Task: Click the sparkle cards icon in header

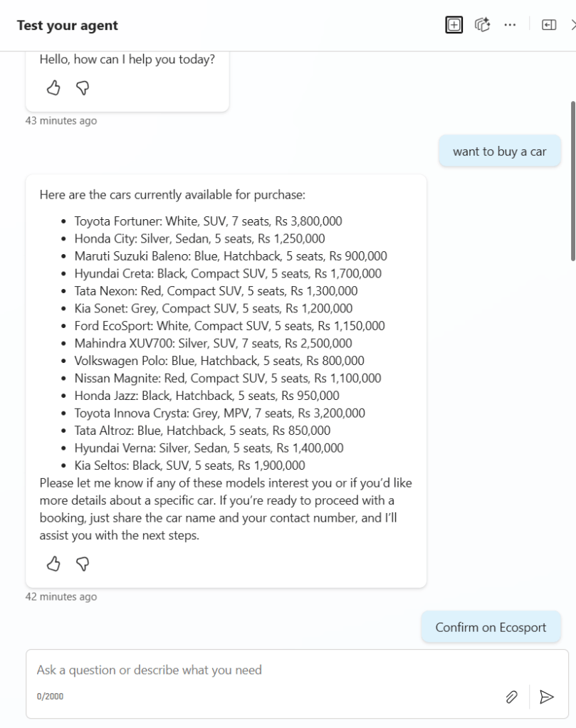Action: pyautogui.click(x=483, y=25)
